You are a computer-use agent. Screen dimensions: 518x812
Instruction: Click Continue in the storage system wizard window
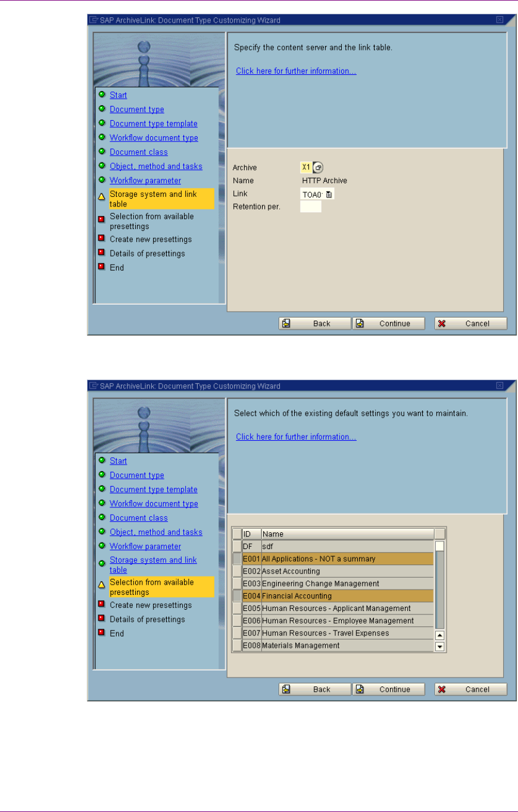[388, 324]
